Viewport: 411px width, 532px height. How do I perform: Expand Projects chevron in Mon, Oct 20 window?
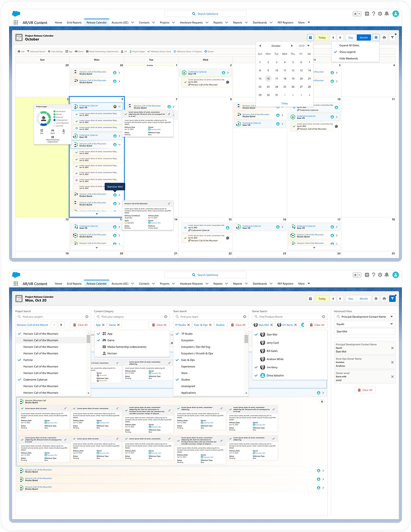point(173,284)
